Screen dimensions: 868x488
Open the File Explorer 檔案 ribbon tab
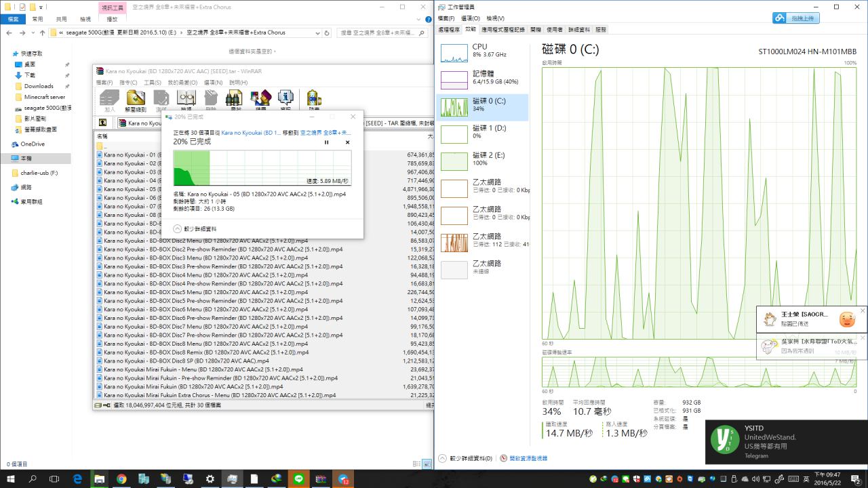(x=13, y=20)
